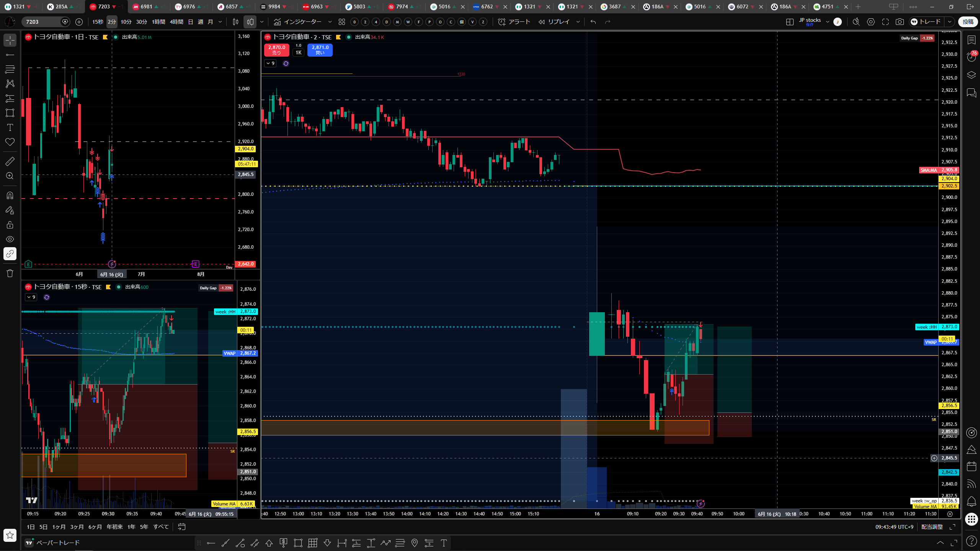The width and height of the screenshot is (980, 551).
Task: Select the trend line drawing tool
Action: pos(10,55)
